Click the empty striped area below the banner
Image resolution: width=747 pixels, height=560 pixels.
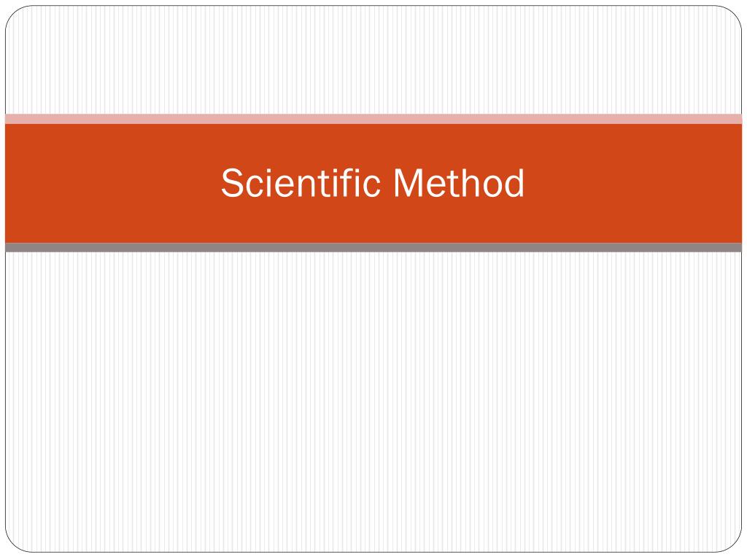tap(373, 401)
